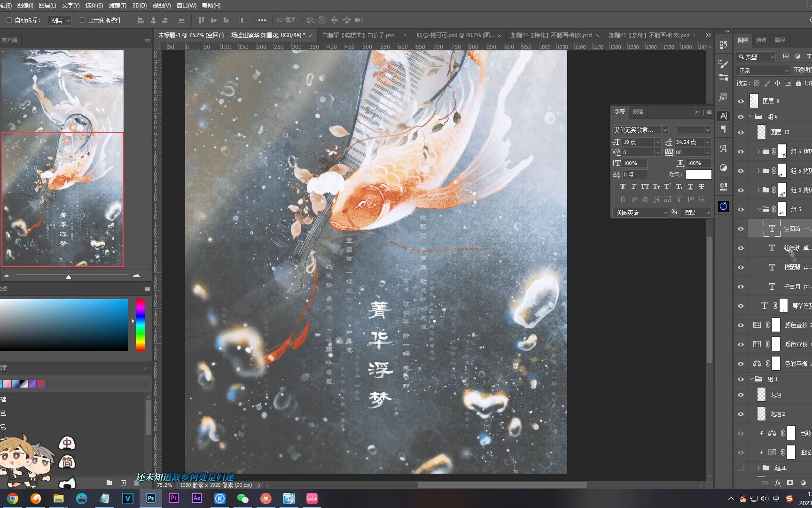This screenshot has width=812, height=508.
Task: Click the vertical scale field showing 100%
Action: coord(635,163)
